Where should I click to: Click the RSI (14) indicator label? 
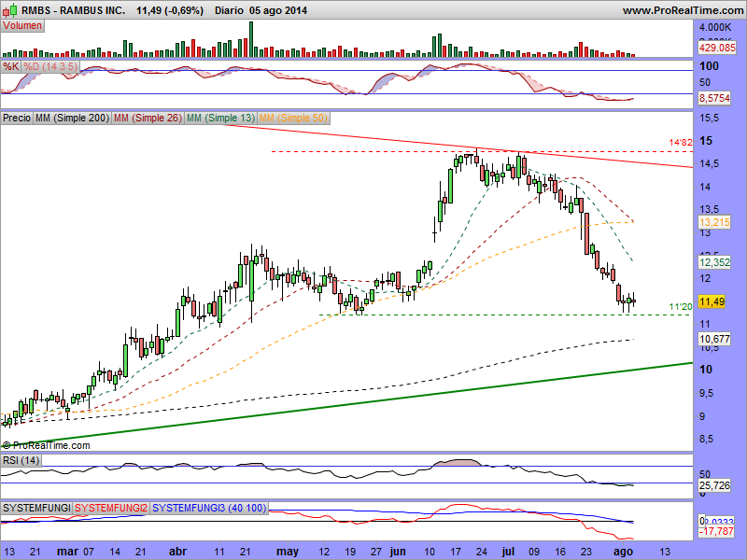point(21,460)
